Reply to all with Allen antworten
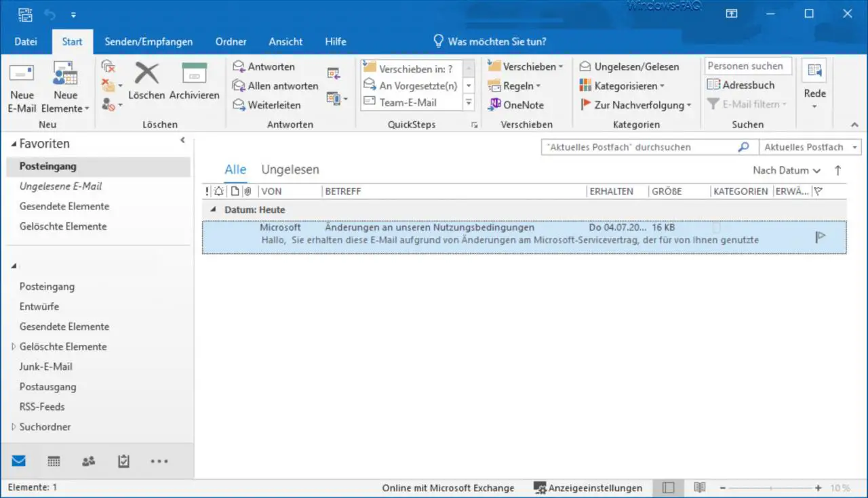Viewport: 868px width, 498px height. click(275, 86)
